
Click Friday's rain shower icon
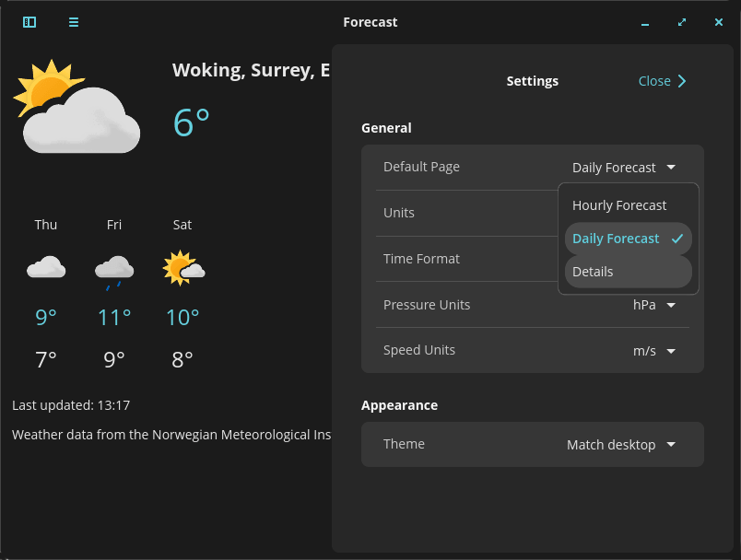(x=113, y=270)
